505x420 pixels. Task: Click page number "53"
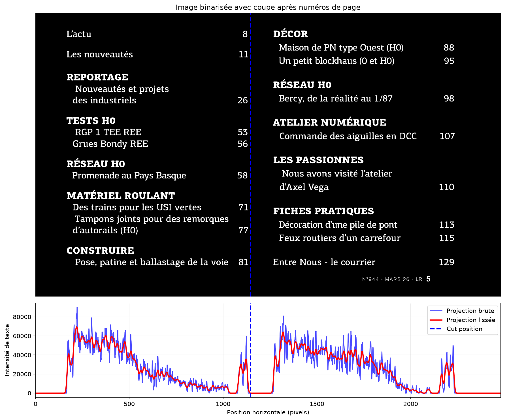(243, 132)
